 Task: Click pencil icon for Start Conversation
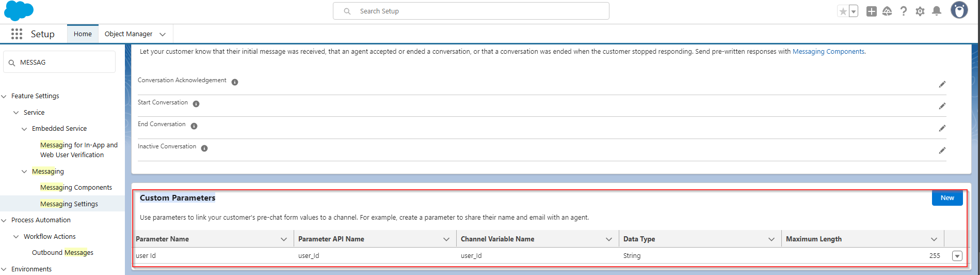pos(942,106)
